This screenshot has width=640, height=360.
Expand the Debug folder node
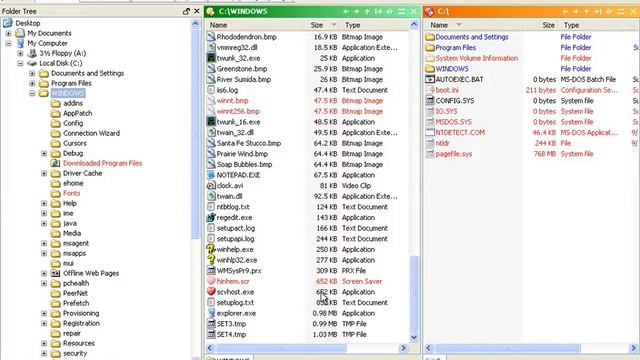[44, 153]
